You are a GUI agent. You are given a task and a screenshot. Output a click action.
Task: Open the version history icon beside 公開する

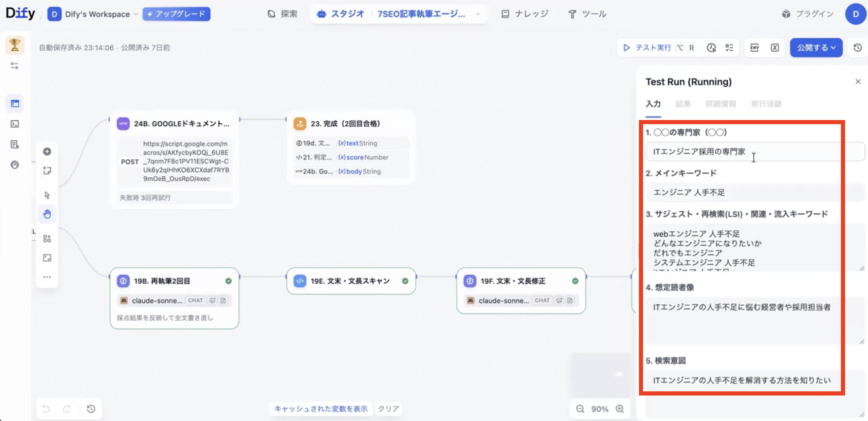[x=858, y=48]
